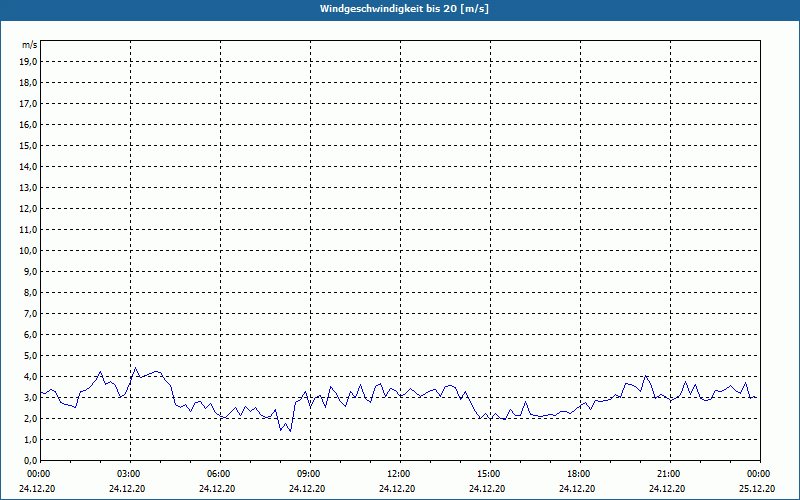Viewport: 800px width, 500px height.
Task: Click the m/s unit label above the y-axis
Action: [30, 45]
